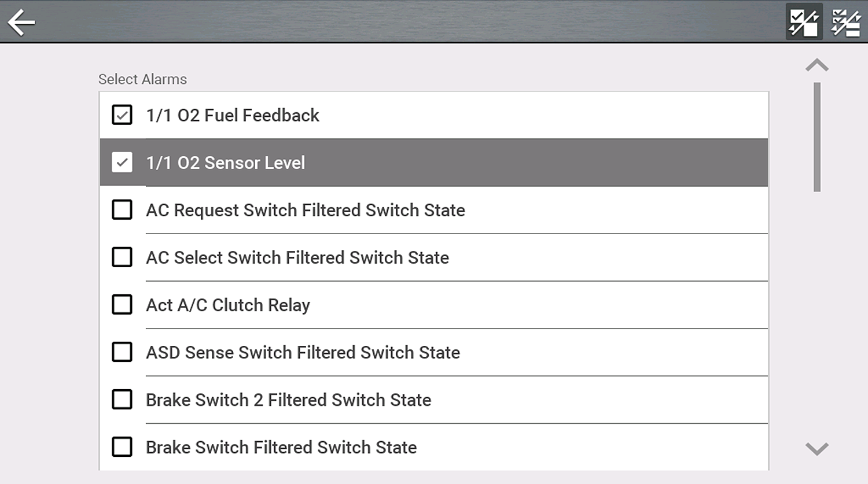The width and height of the screenshot is (868, 484).
Task: Click the AC Select Switch Filtered Switch State label
Action: 297,258
